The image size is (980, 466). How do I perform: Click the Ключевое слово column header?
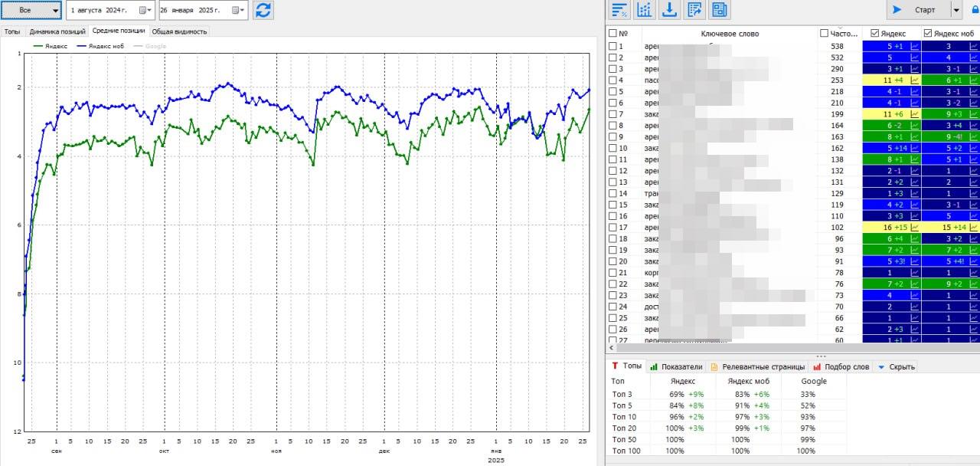coord(730,34)
